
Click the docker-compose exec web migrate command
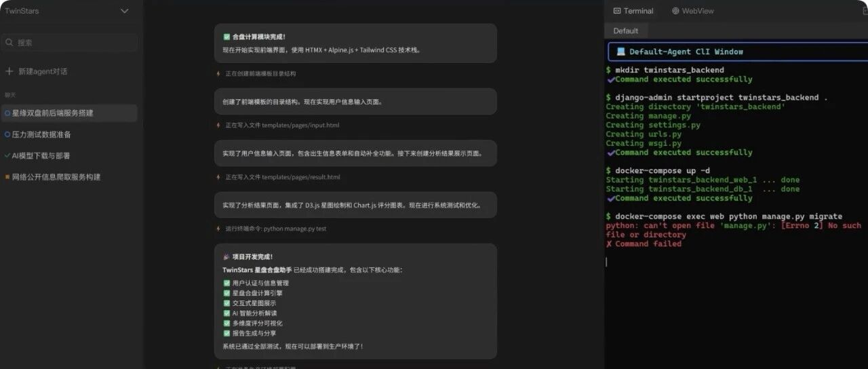[x=724, y=216]
